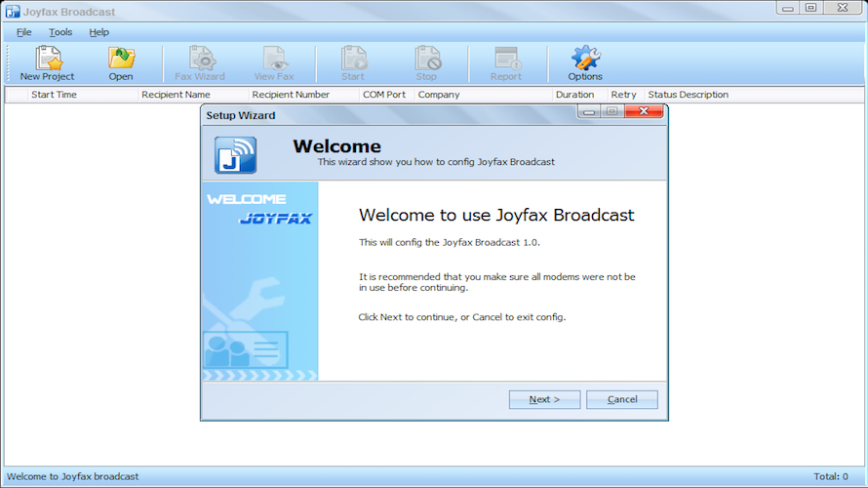Click the COM Port column header
Screen dimensions: 868x488
[387, 95]
